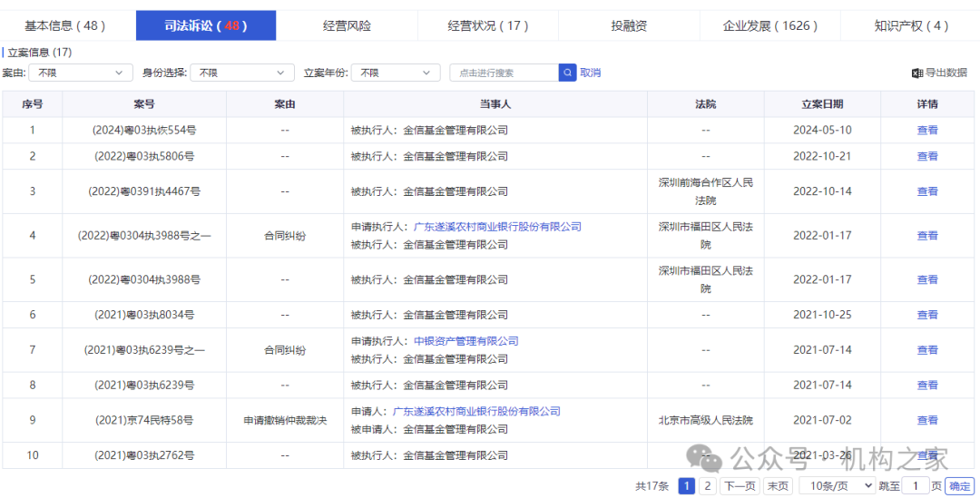Switch to the 基本信息 (48) tab
Viewport: 980px width, 498px height.
[65, 25]
